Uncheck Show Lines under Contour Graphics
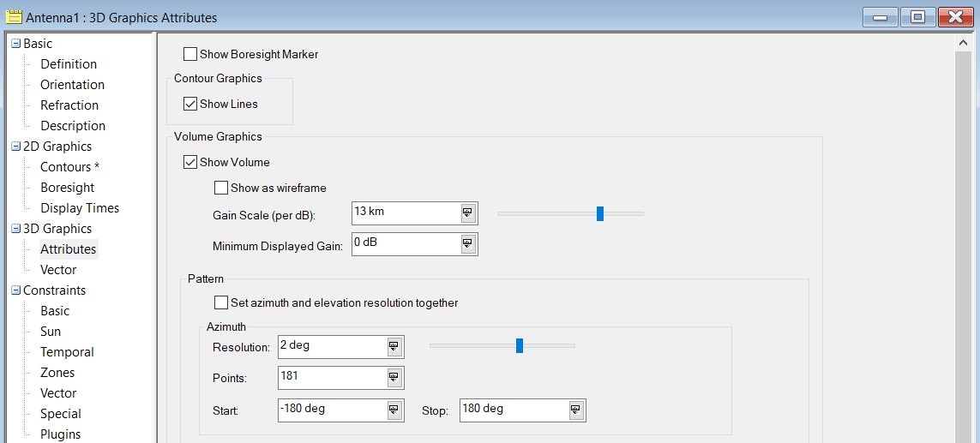Viewport: 980px width, 443px height. [x=190, y=104]
